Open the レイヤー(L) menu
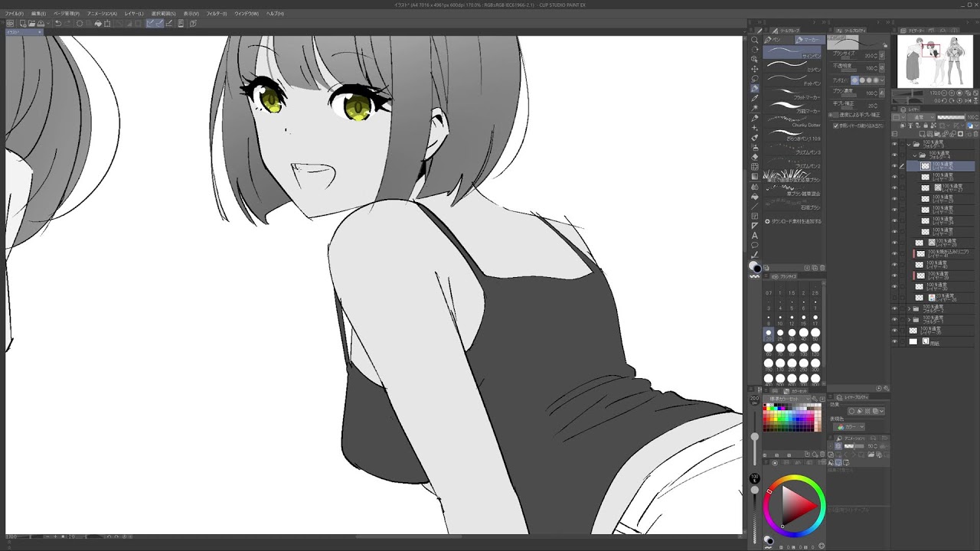 tap(134, 14)
